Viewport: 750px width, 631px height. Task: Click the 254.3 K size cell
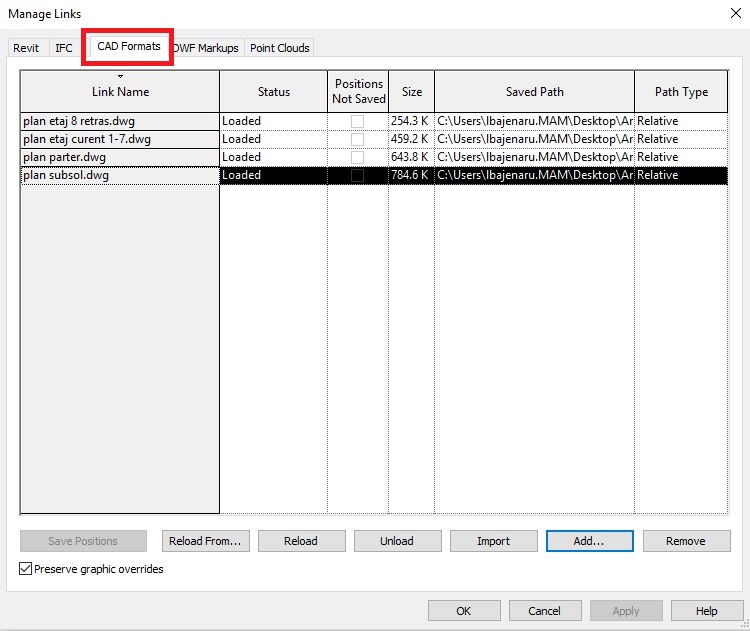(411, 122)
